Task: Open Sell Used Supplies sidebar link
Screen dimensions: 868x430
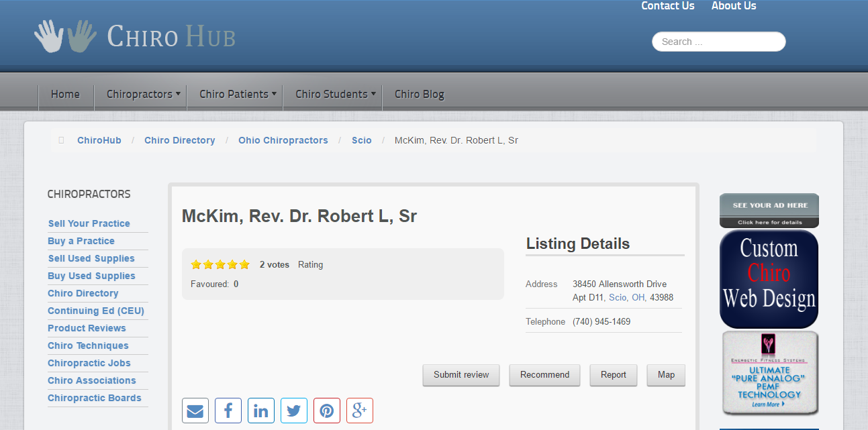Action: coord(91,258)
